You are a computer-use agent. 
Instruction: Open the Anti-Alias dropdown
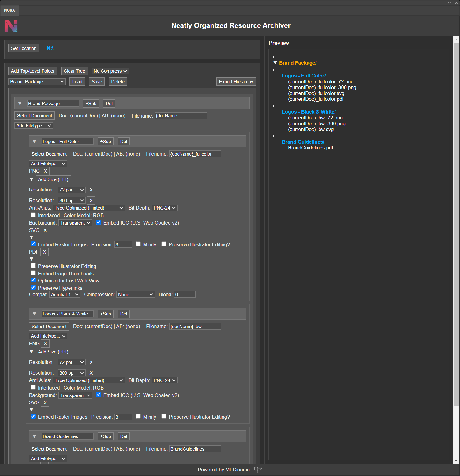click(x=88, y=208)
